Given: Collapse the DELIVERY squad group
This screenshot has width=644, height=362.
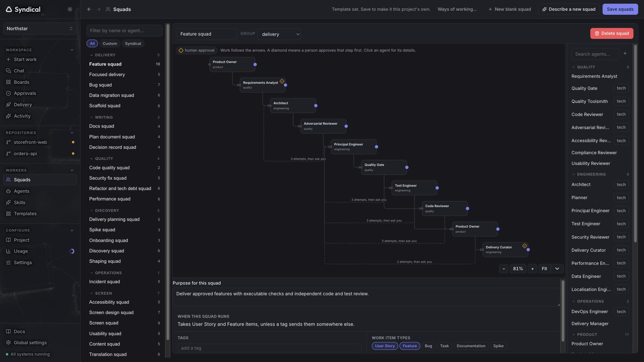Looking at the screenshot, I should click(x=91, y=55).
